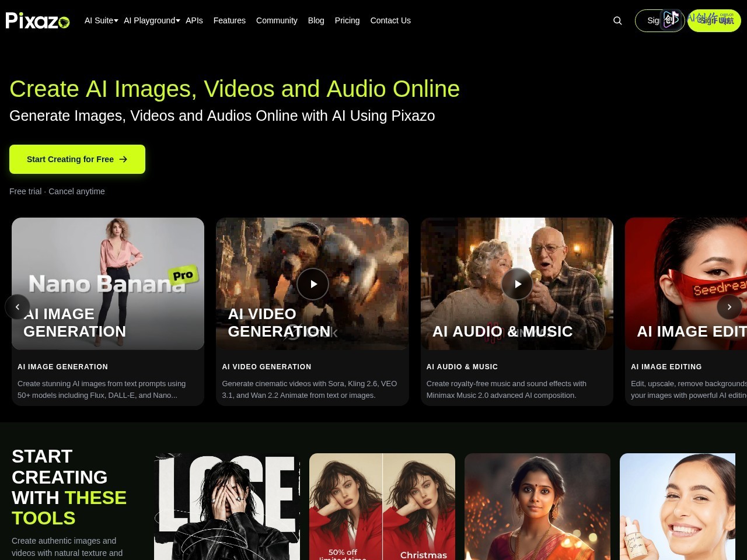Viewport: 747px width, 560px height.
Task: Open the Seedream AI Image Editing card
Action: point(686,283)
